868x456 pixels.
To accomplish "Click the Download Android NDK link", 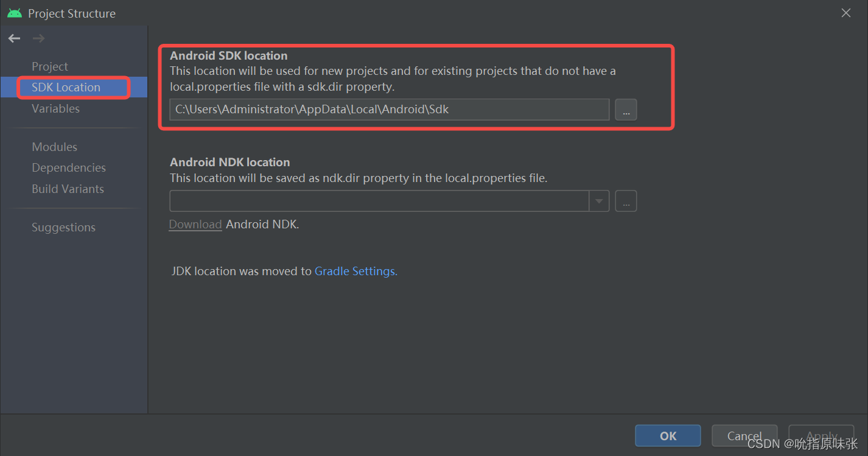I will (x=195, y=224).
